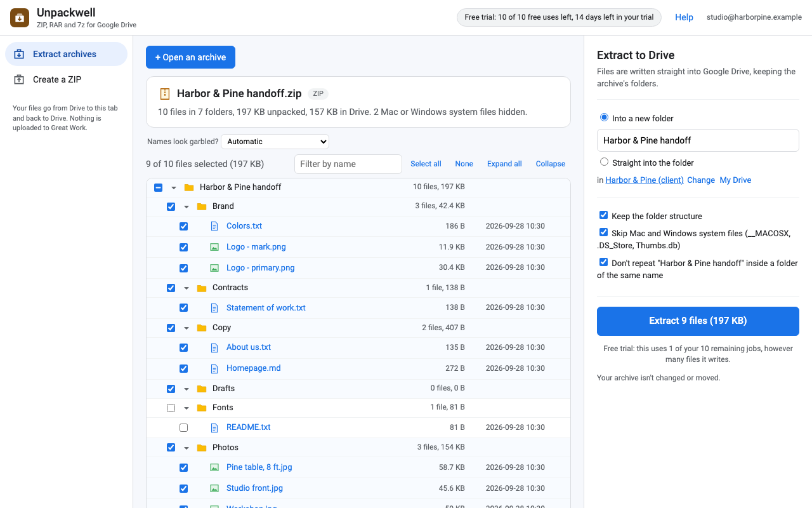Viewport: 812px width, 508px height.
Task: Click the Homepage.md document icon
Action: 214,368
